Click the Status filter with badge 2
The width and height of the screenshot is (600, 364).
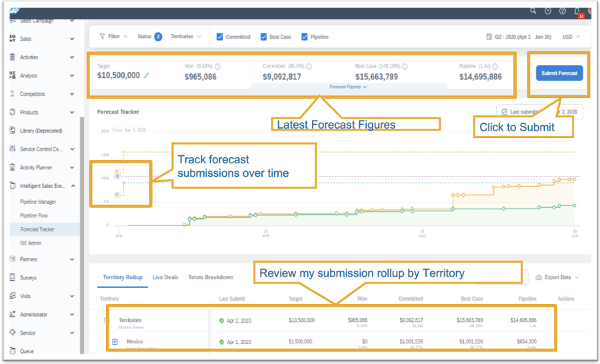coord(149,37)
